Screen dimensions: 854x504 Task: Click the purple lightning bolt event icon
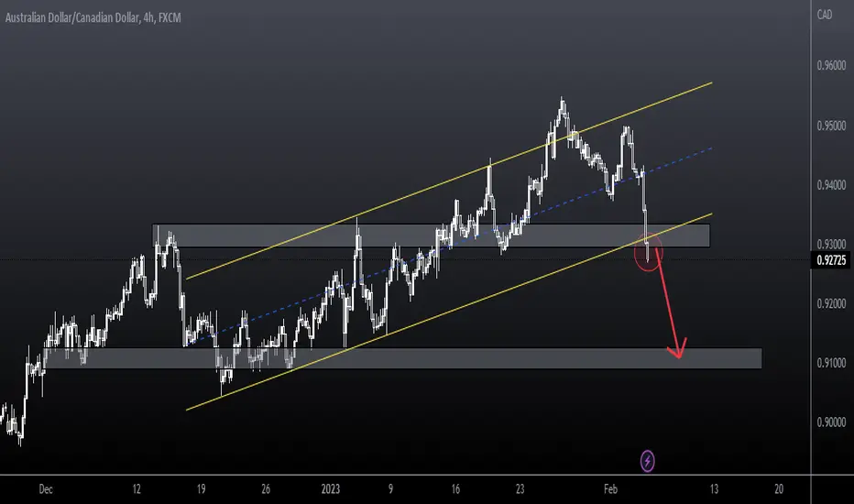coord(647,462)
